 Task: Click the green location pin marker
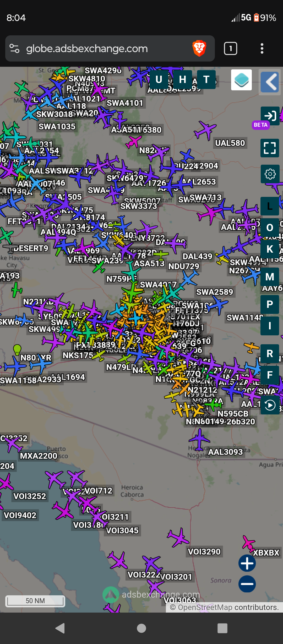point(17,349)
